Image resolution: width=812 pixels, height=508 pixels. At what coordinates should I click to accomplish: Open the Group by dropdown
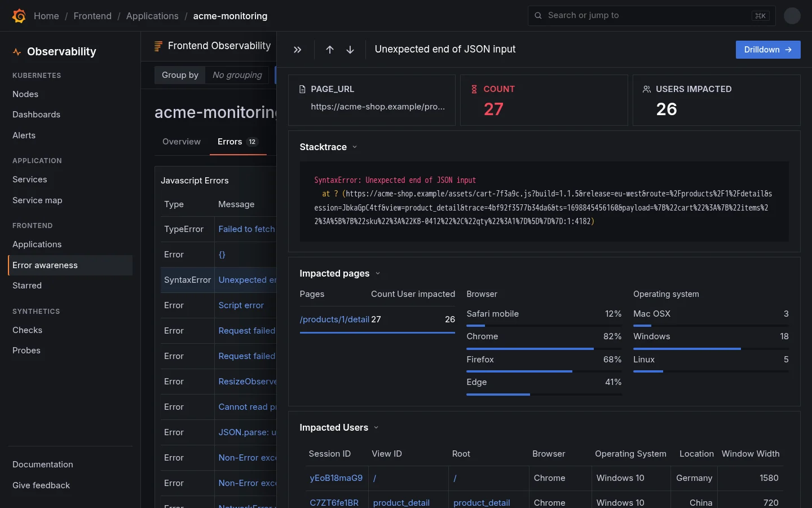coord(237,75)
